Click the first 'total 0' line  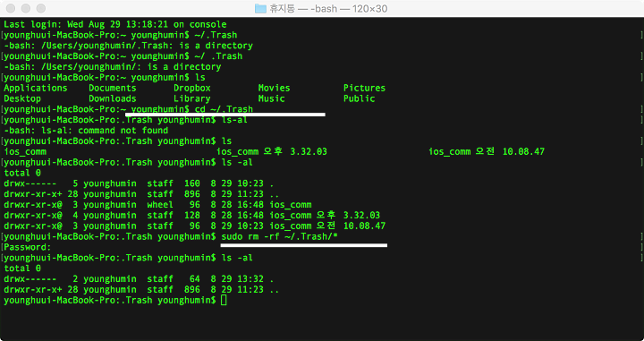22,173
